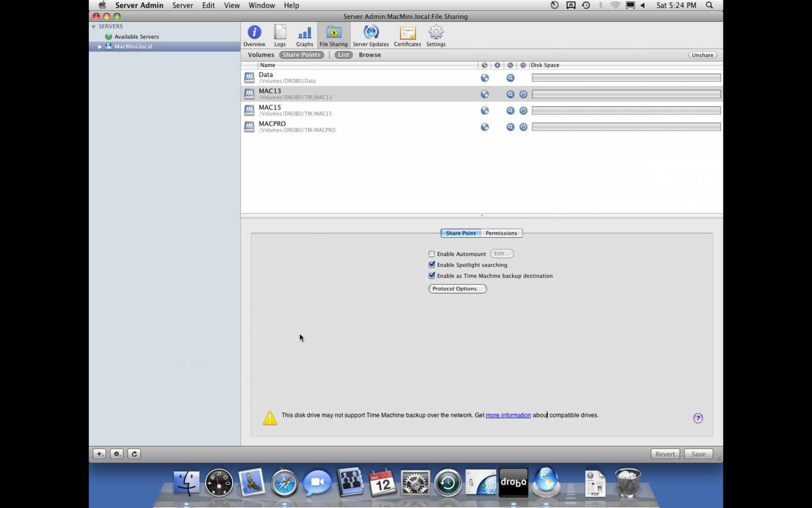This screenshot has height=508, width=812.
Task: Open the gear action menu at bottom
Action: tap(117, 454)
